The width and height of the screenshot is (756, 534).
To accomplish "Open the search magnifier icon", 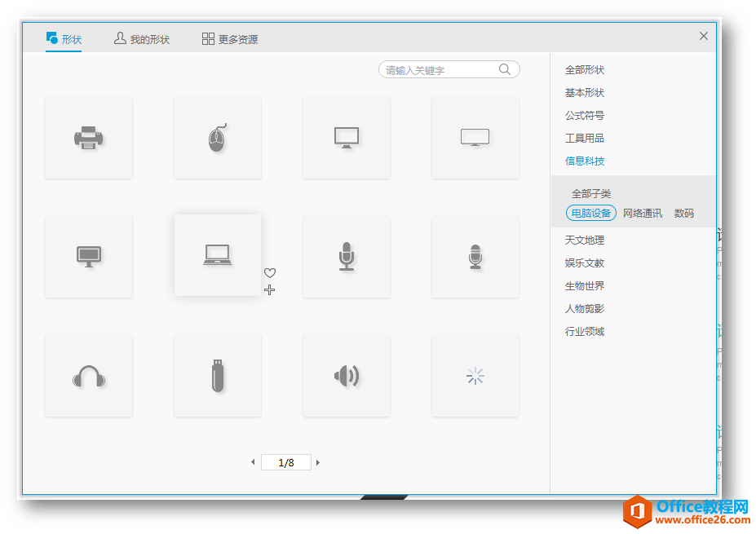I will click(504, 69).
